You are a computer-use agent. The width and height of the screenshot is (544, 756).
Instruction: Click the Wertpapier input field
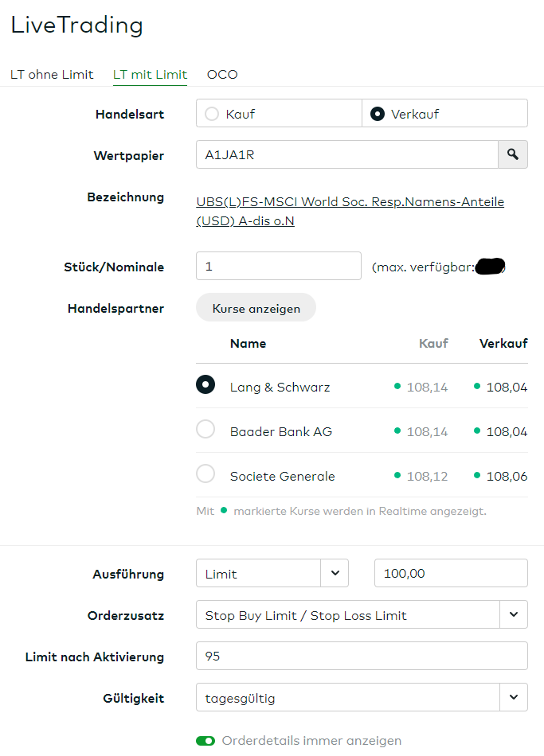click(x=346, y=154)
